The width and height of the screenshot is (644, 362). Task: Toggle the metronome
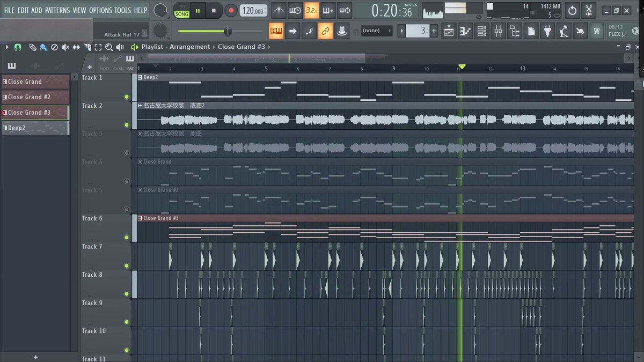click(x=279, y=10)
